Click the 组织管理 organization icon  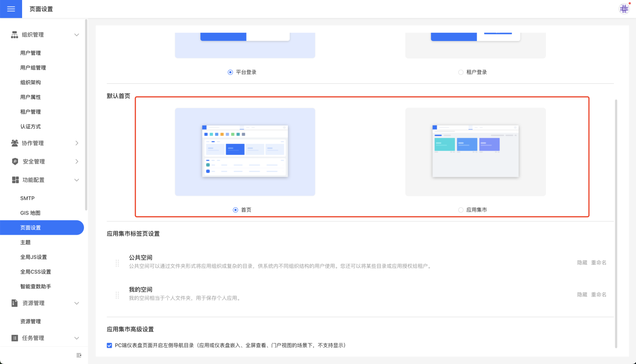(x=15, y=35)
